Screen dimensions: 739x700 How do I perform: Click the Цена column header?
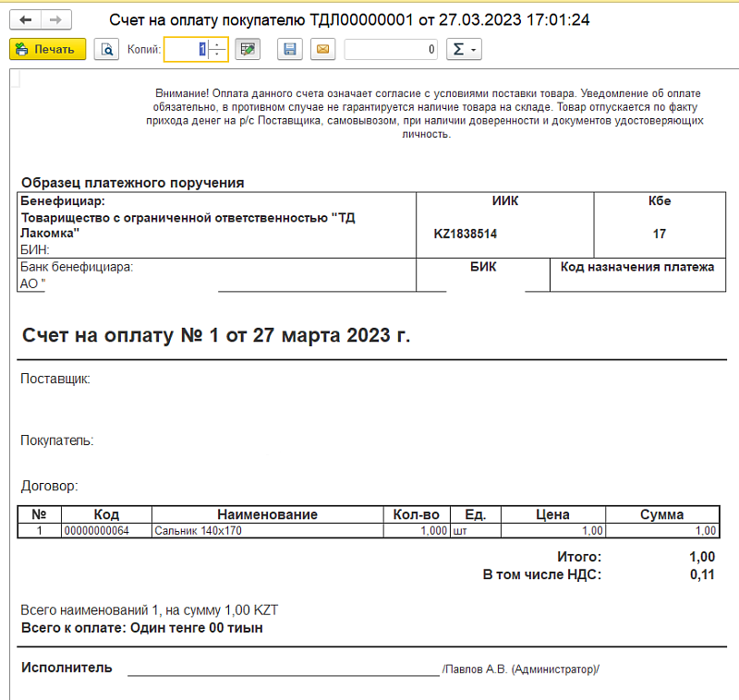coord(552,515)
